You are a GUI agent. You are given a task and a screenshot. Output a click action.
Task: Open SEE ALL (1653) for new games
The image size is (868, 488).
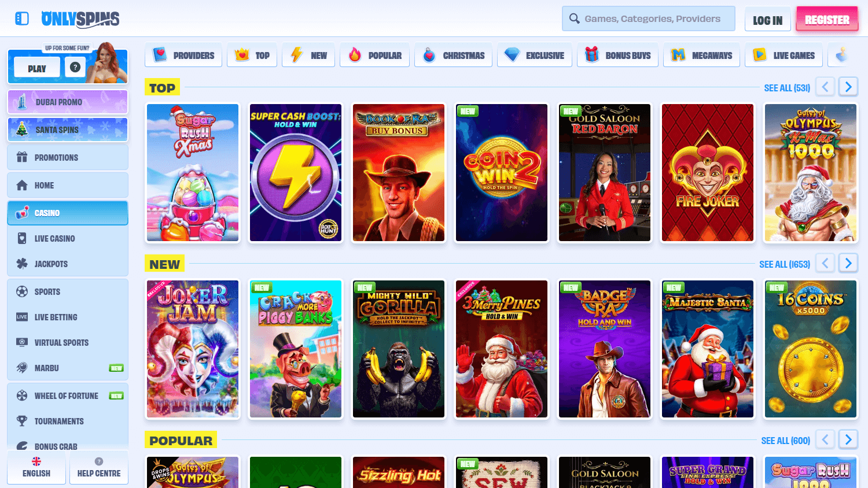point(785,264)
